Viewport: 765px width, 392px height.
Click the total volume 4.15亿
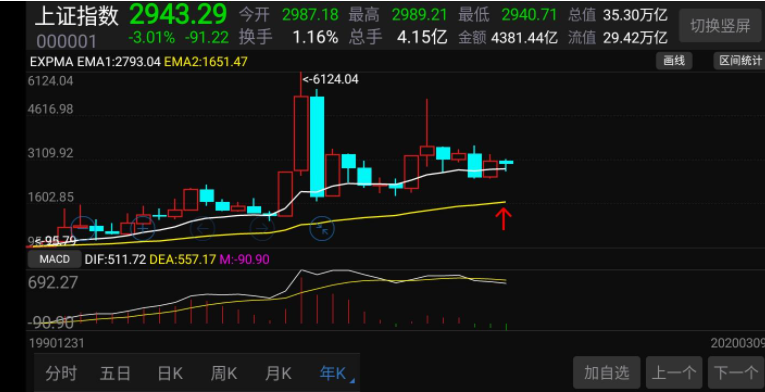(423, 38)
